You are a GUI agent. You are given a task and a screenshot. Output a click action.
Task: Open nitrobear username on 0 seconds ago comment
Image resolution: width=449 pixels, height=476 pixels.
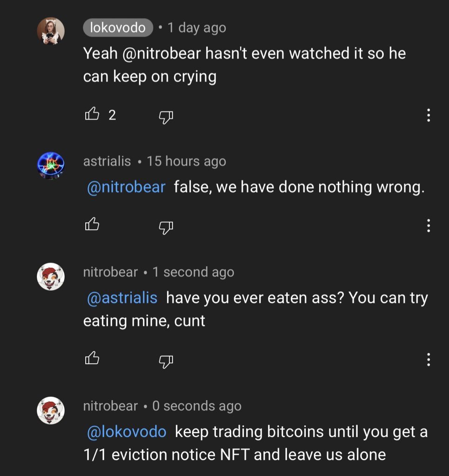coord(110,406)
